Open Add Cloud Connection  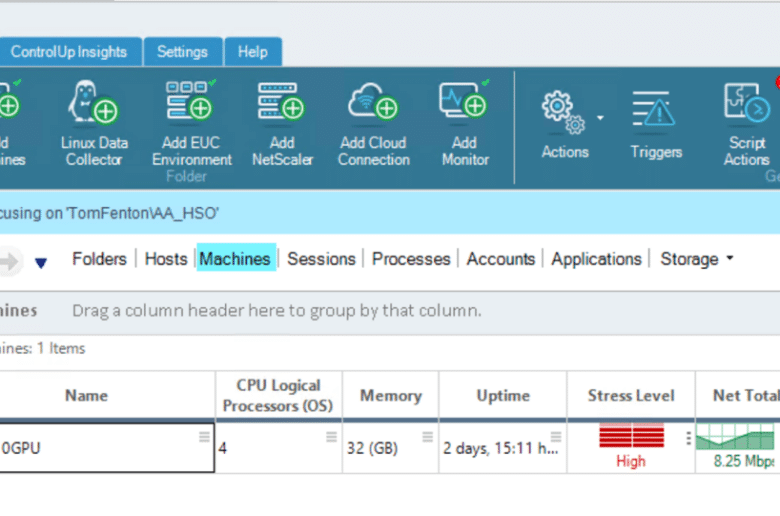(374, 123)
